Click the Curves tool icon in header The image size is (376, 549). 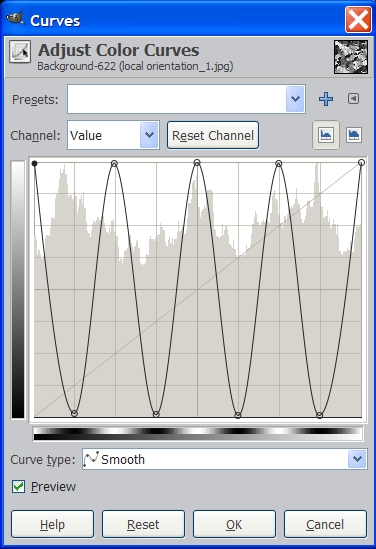point(20,51)
